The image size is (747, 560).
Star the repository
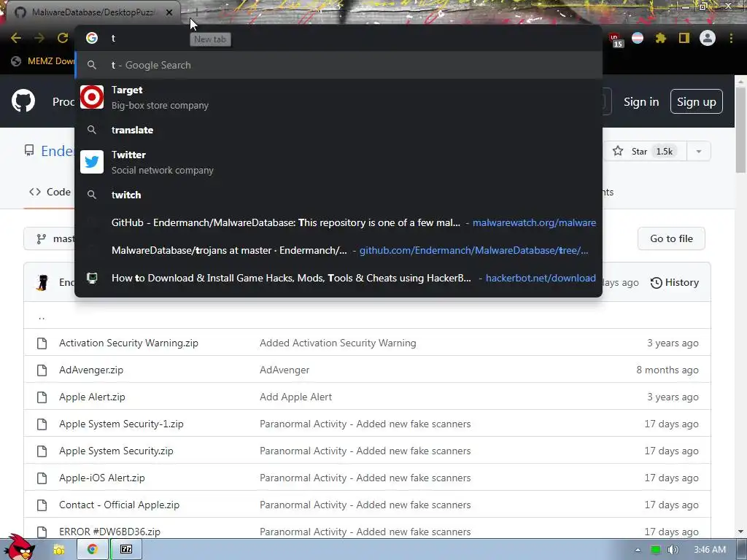coord(645,152)
